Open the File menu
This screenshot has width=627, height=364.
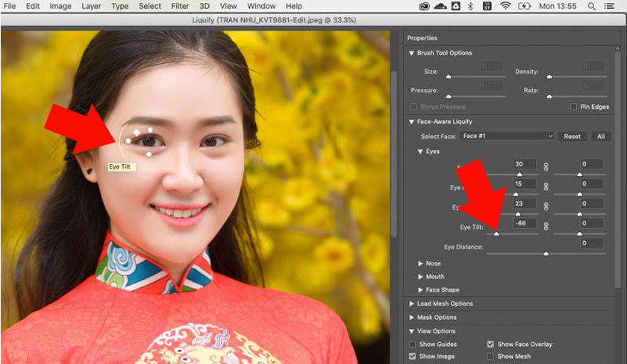tap(10, 6)
